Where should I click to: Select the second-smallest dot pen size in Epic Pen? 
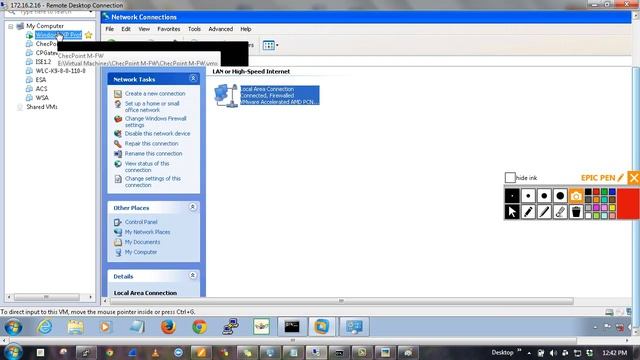tap(528, 196)
